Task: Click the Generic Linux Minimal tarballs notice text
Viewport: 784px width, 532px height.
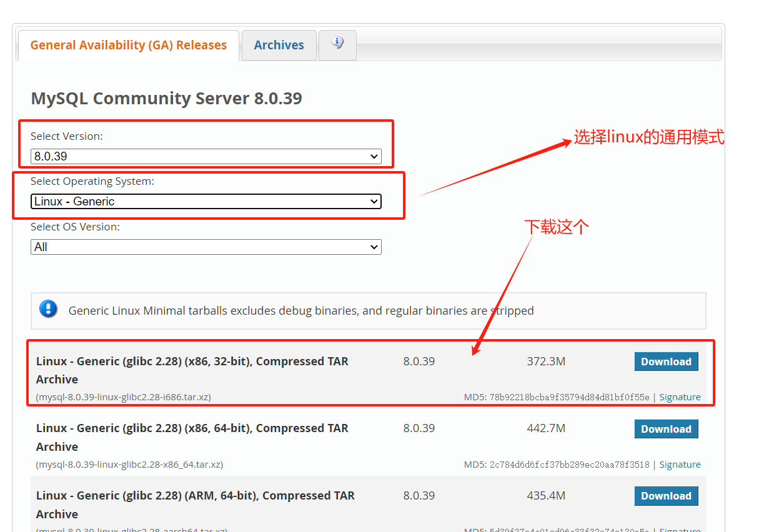Action: coord(301,310)
